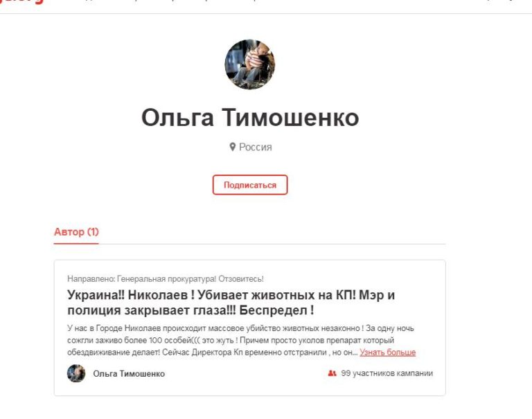Open the small author avatar in petition card

[x=76, y=373]
